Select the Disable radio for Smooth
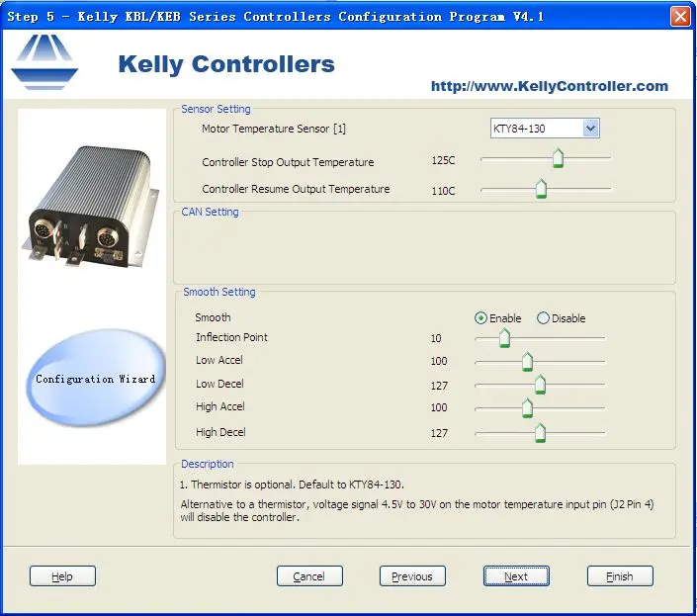 543,318
